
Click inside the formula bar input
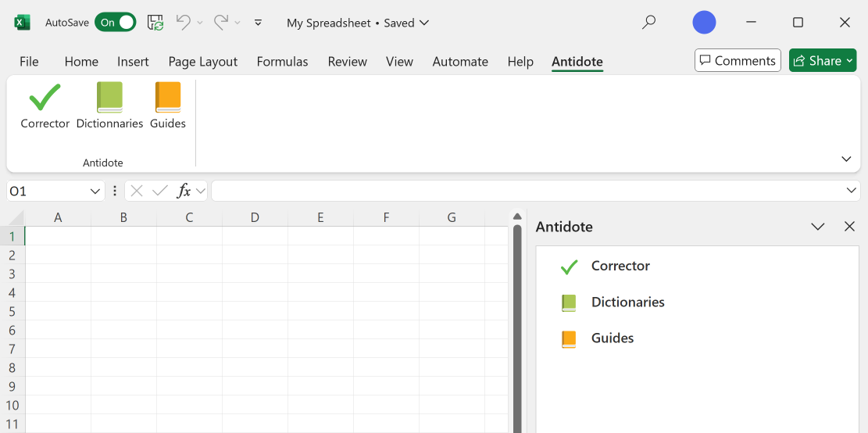pos(523,191)
